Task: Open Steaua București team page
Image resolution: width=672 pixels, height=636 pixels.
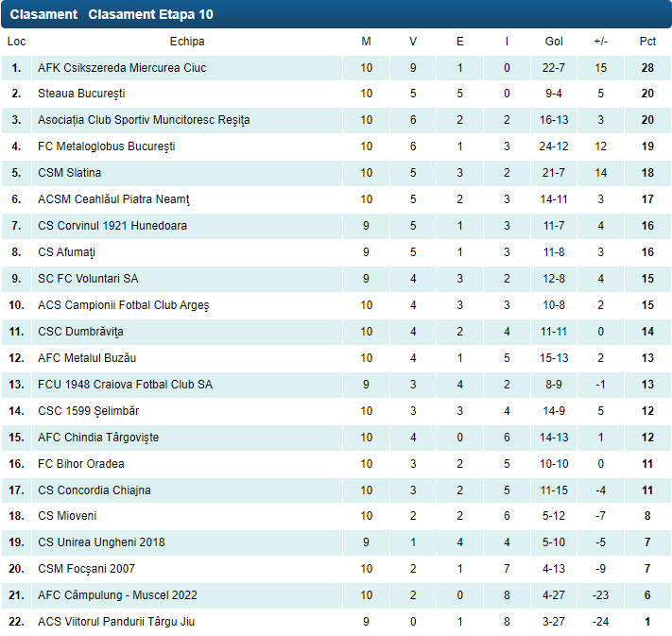Action: pos(81,94)
